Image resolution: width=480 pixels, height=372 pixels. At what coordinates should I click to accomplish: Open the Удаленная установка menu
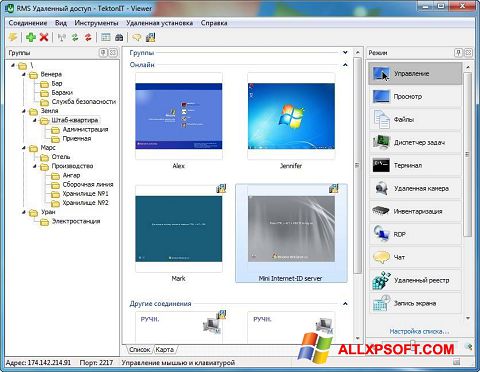coord(159,23)
